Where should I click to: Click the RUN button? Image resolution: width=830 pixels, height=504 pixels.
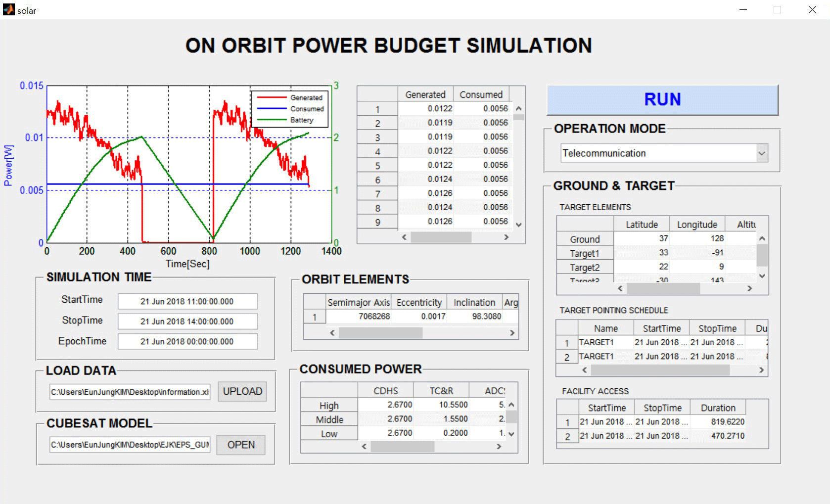[662, 100]
